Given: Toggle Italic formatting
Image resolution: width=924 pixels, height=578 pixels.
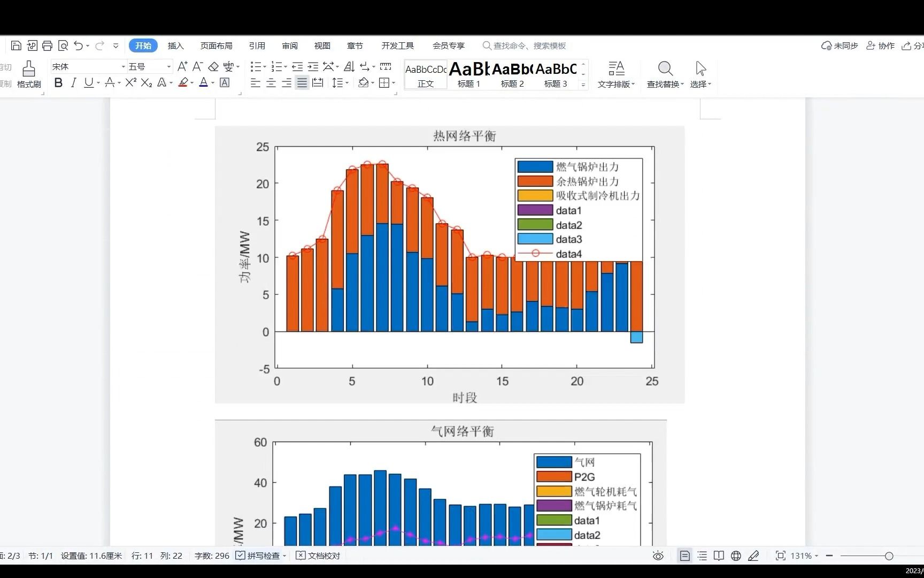Looking at the screenshot, I should pos(73,82).
